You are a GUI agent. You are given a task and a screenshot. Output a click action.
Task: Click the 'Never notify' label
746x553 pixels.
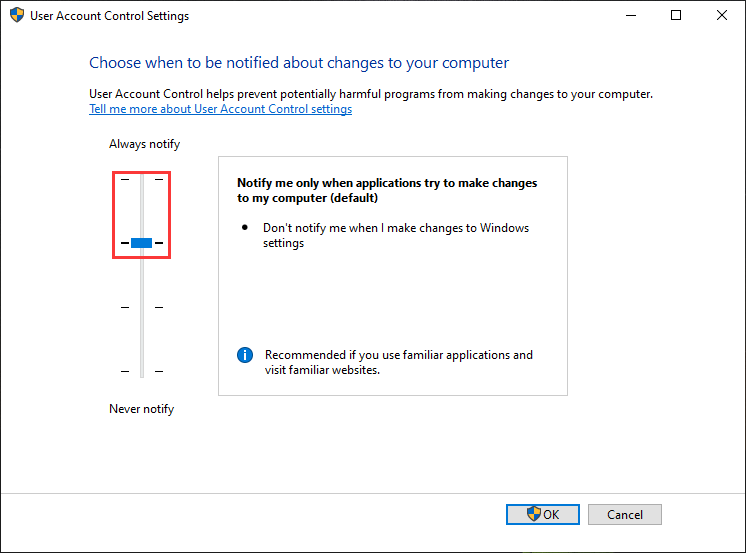[x=141, y=409]
